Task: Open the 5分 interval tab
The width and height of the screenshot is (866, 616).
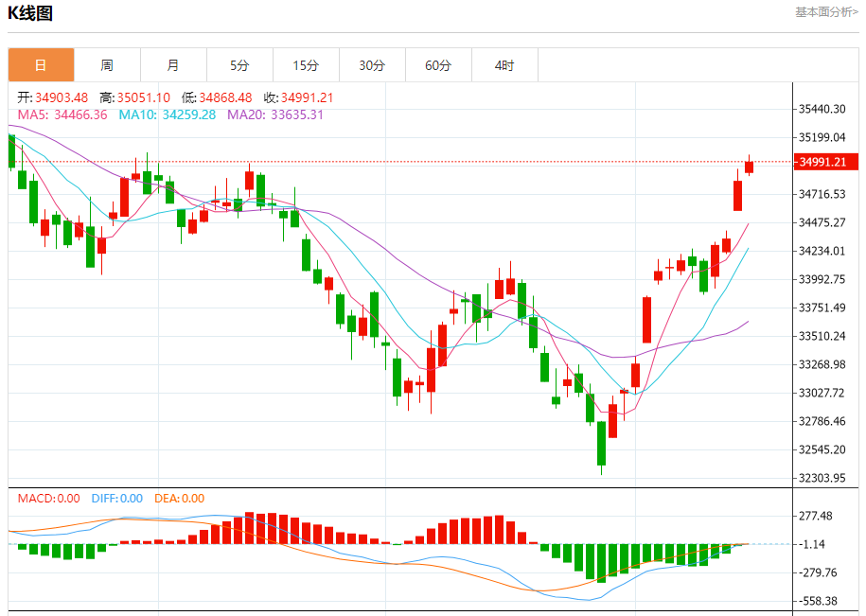Action: [239, 65]
